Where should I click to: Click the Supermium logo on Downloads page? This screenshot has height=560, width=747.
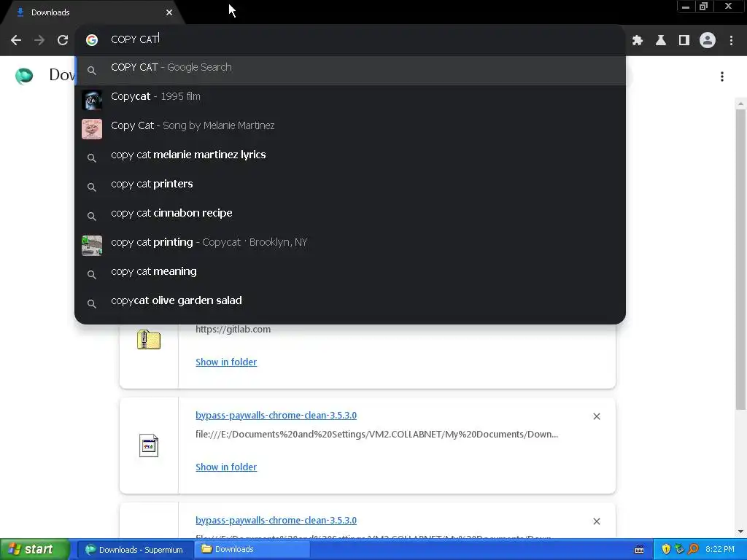point(24,75)
